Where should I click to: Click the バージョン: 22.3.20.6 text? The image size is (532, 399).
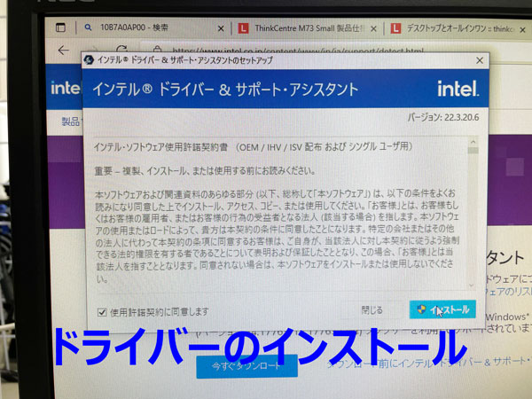pos(443,117)
